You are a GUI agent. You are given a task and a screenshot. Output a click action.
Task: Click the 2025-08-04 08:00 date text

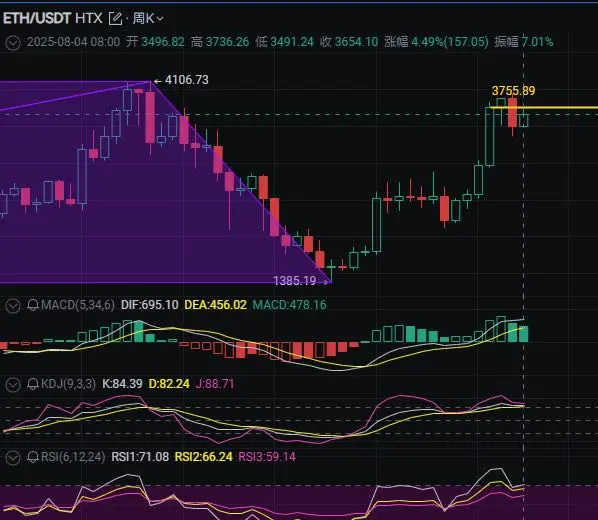click(73, 42)
